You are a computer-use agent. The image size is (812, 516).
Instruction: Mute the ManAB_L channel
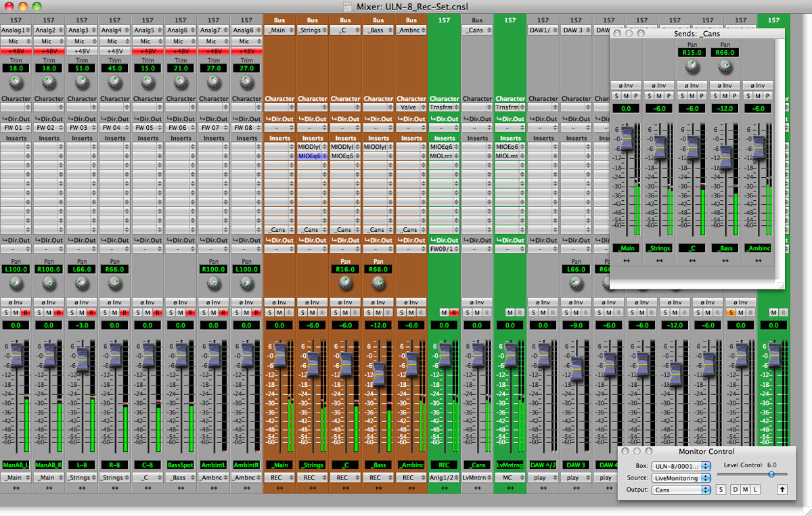16,312
